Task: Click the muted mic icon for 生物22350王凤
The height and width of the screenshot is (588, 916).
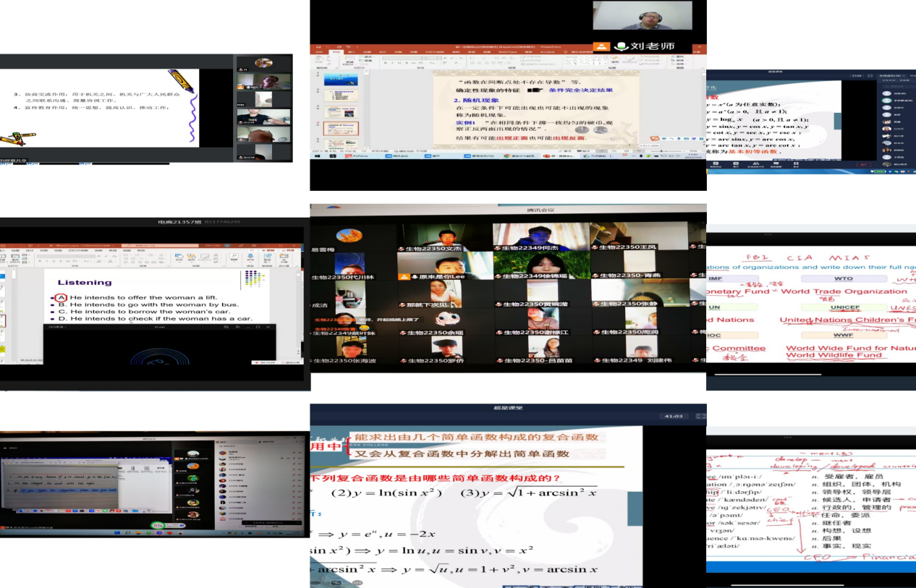Action: click(x=595, y=247)
